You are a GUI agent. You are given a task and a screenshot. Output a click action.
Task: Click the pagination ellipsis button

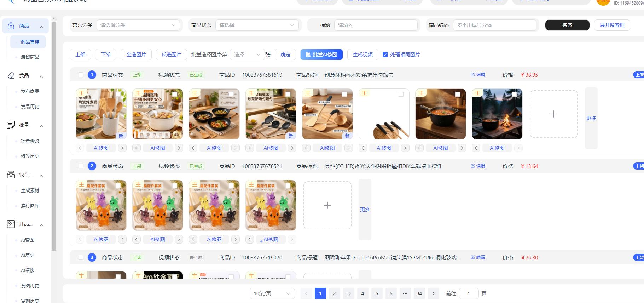[405, 293]
